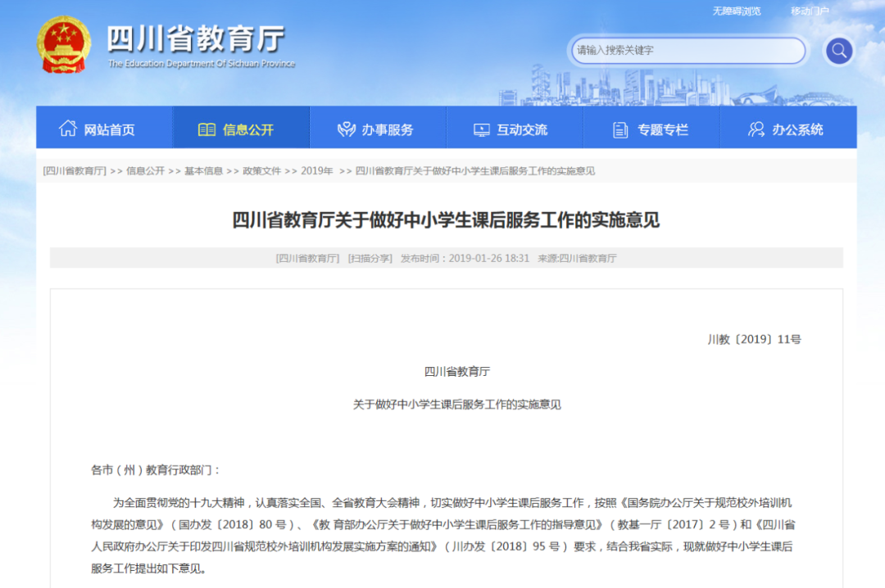Select the home icon beside 网站首页
This screenshot has height=588, width=885.
click(x=69, y=128)
